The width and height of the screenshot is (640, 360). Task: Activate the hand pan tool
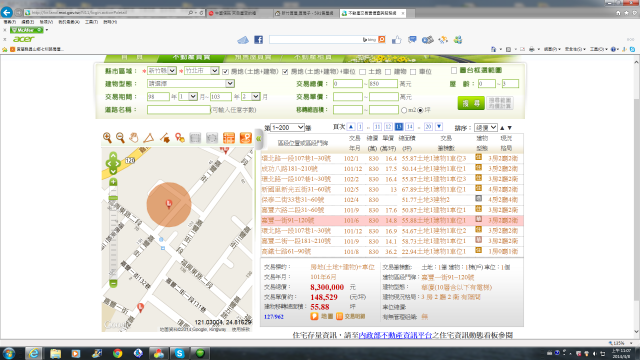[133, 138]
